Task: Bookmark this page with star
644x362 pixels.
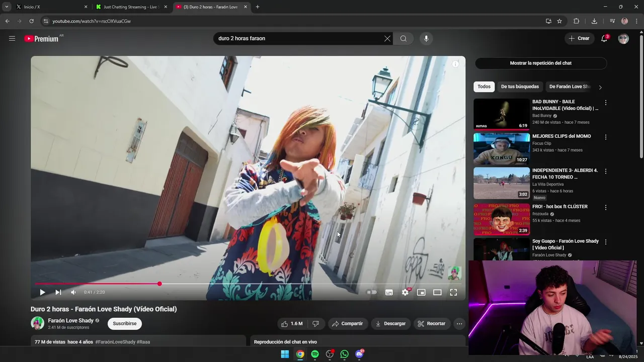Action: 559,21
